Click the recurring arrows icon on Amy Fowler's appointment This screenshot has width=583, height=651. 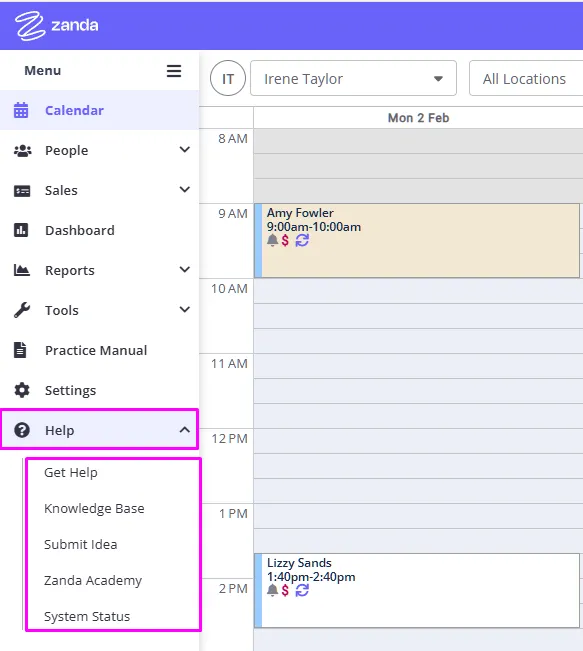(x=302, y=240)
